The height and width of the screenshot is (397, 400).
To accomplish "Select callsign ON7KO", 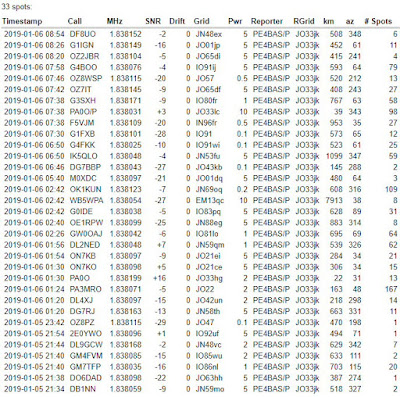I will (83, 267).
